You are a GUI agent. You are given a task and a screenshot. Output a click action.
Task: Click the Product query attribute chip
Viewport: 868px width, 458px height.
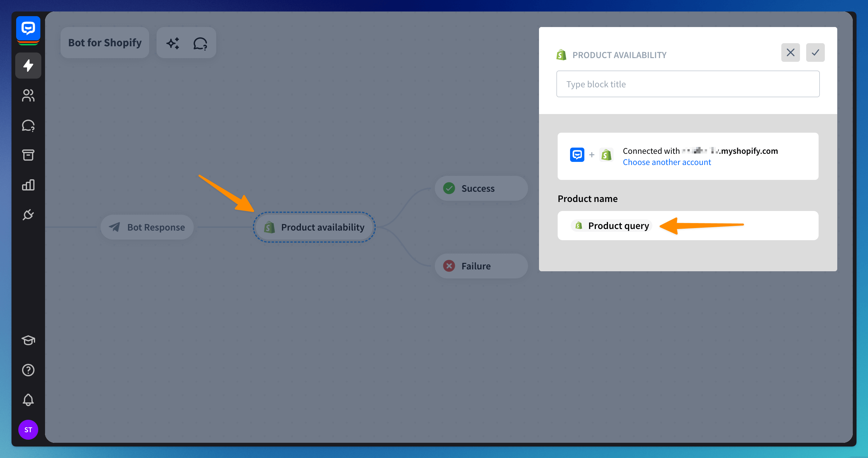click(x=612, y=226)
